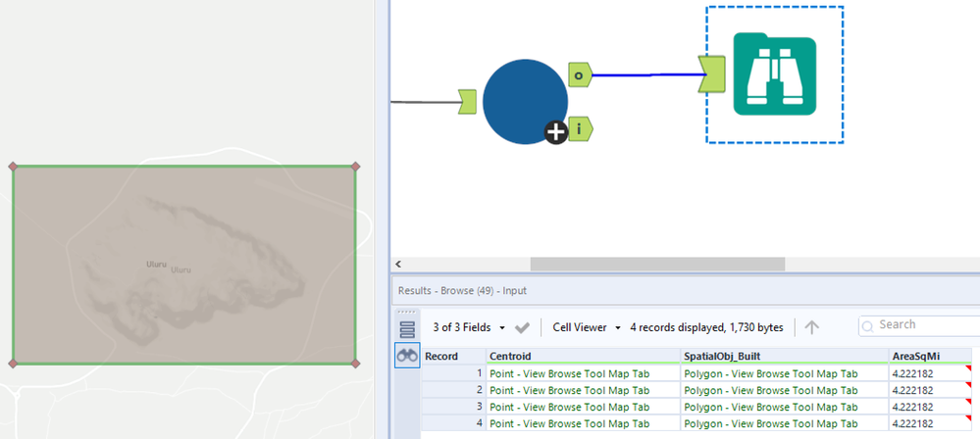Screen dimensions: 980x439
Task: Select AreaSqMi value in record 3
Action: coord(930,407)
